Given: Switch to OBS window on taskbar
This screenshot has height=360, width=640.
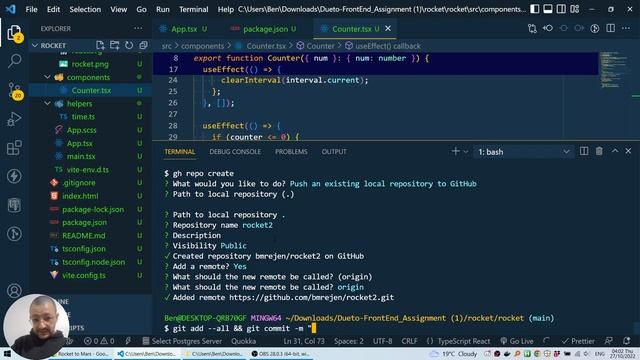Looking at the screenshot, I should [280, 353].
